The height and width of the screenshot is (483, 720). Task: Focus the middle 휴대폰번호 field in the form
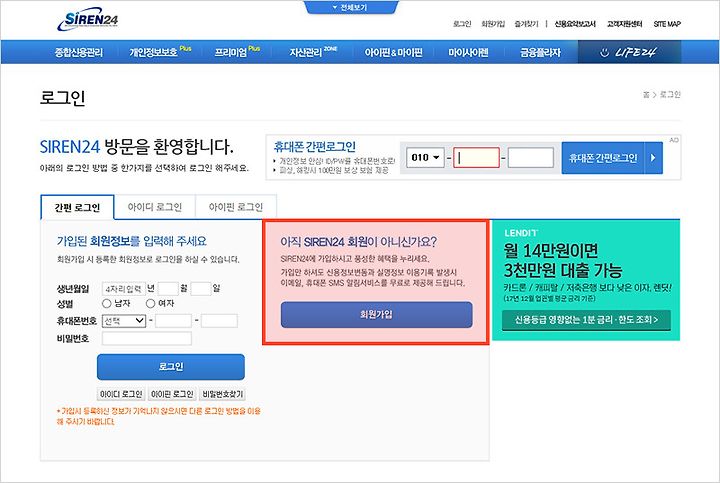coord(173,321)
